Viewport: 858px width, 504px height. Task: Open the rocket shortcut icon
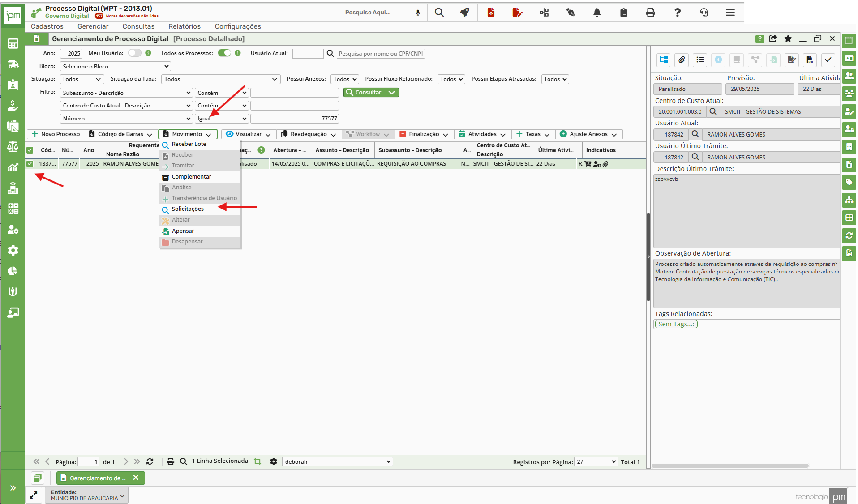(465, 13)
